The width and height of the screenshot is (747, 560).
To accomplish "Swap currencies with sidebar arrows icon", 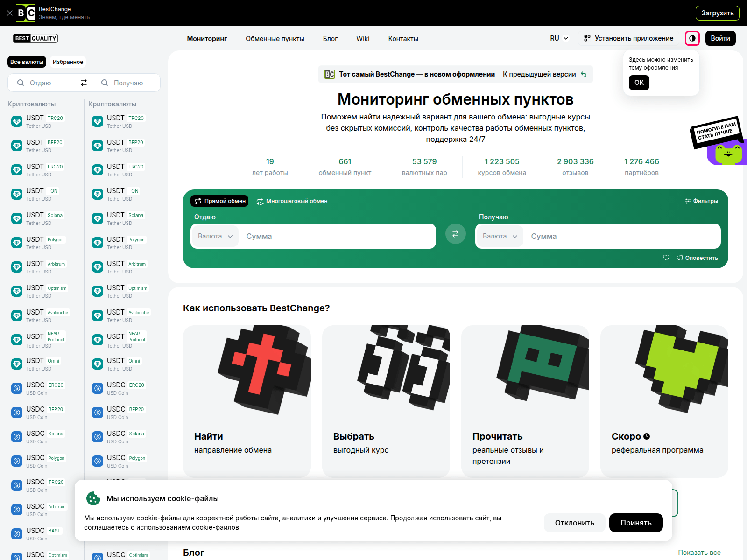I will point(84,83).
